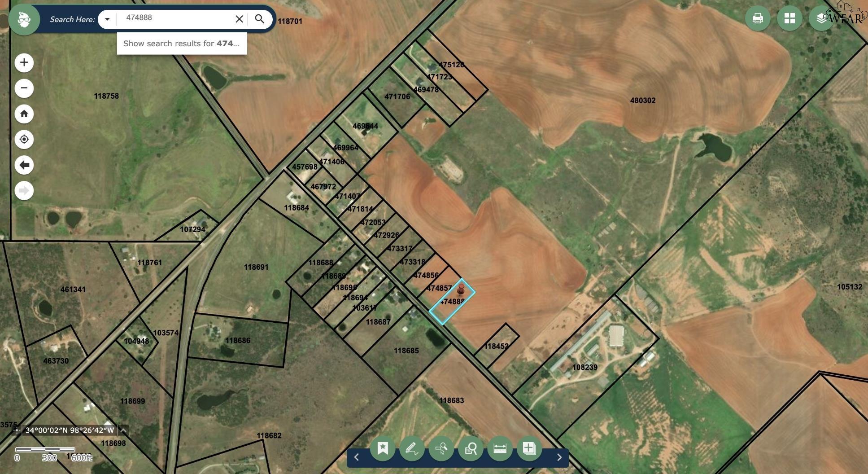The image size is (868, 474).
Task: Click parcel label 118758
Action: point(106,96)
